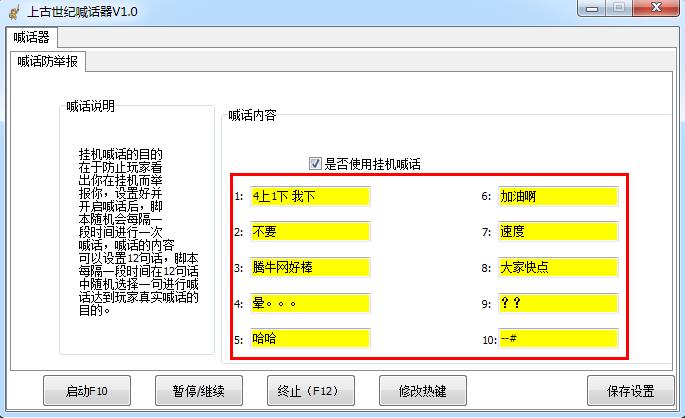Focus message field 8 with 大家快点
Screen dimensions: 685x418
pos(558,267)
